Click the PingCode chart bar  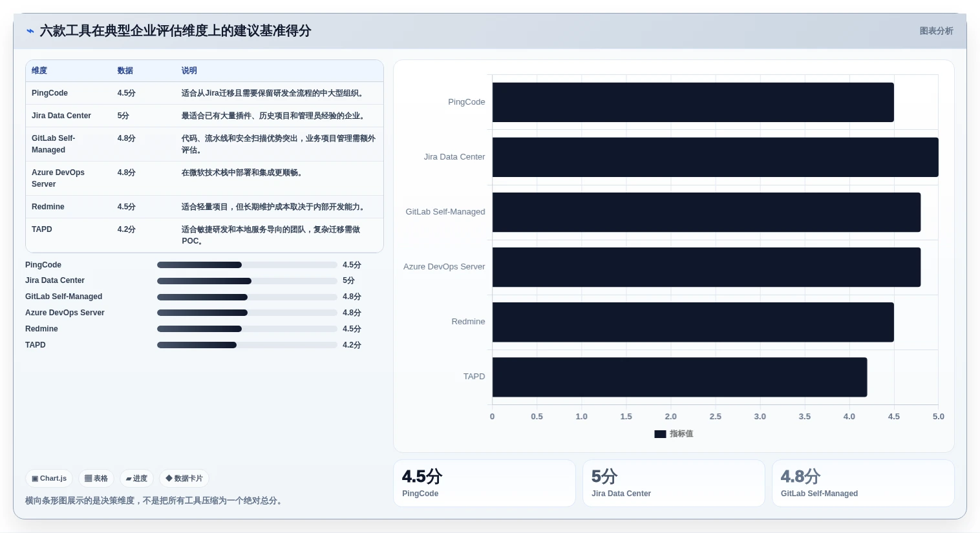point(693,102)
